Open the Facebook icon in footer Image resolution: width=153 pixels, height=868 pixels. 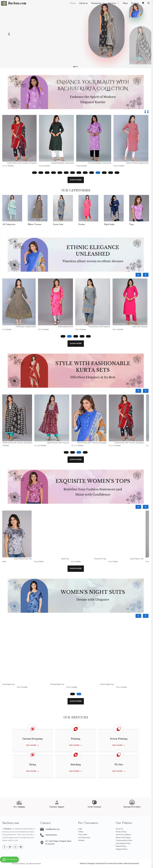click(x=4, y=847)
